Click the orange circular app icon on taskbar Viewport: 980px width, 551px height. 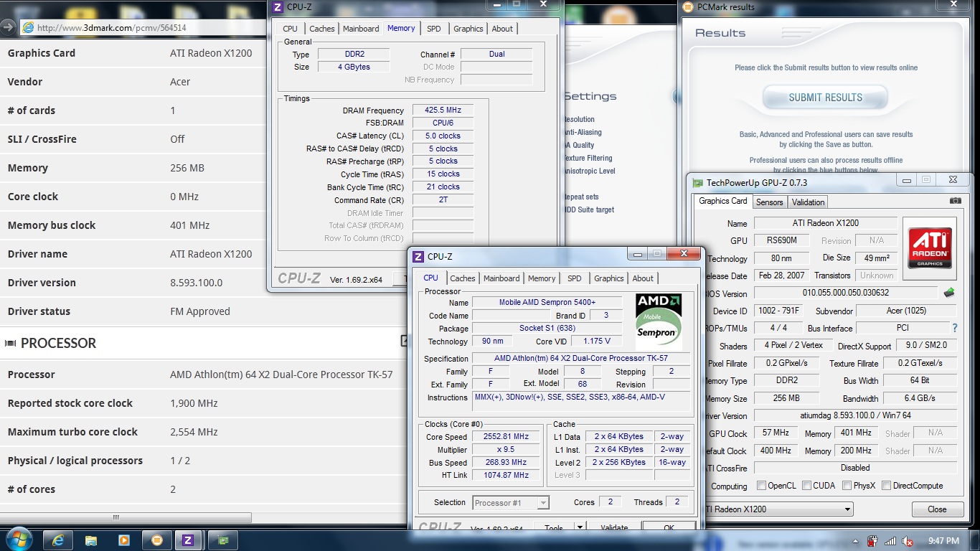click(x=158, y=540)
